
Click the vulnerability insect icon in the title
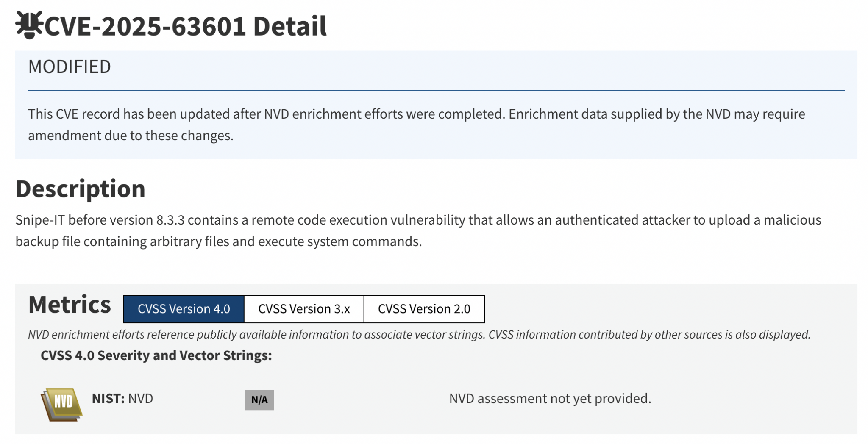28,26
